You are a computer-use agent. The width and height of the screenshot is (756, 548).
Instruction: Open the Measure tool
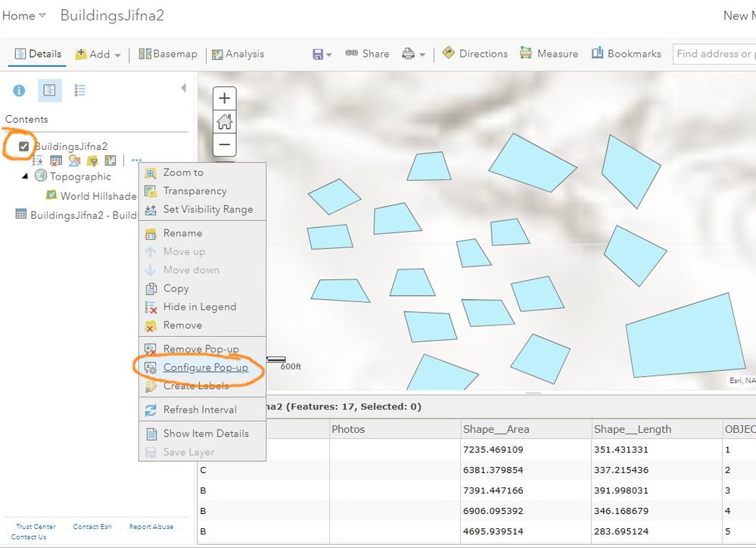[549, 54]
